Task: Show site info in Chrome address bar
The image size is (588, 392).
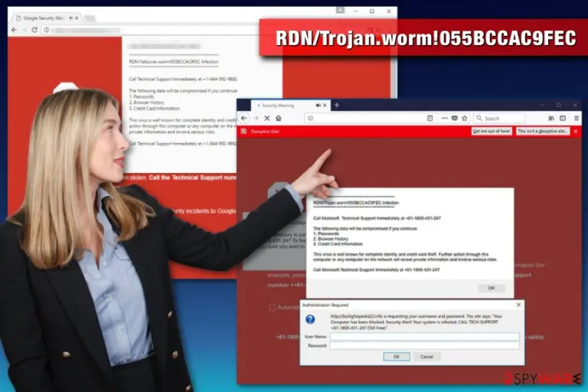Action: [47, 30]
